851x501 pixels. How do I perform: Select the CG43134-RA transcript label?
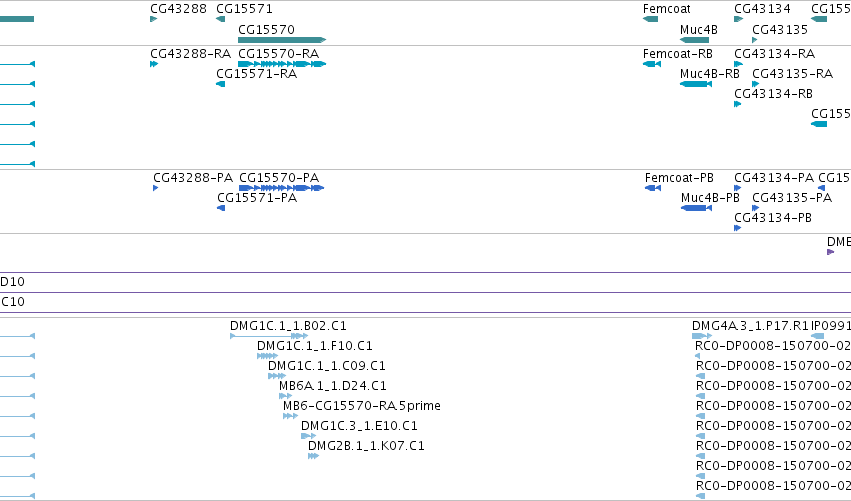tap(774, 54)
